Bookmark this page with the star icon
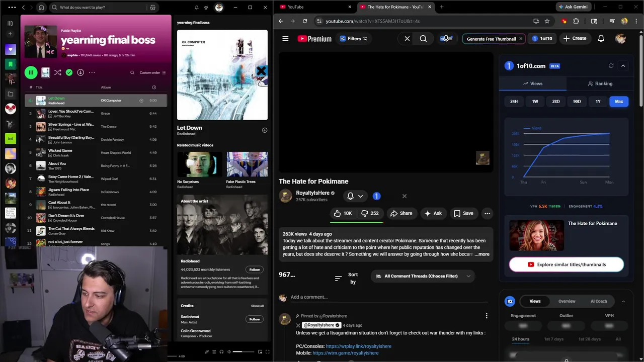The image size is (644, 362). (x=547, y=21)
